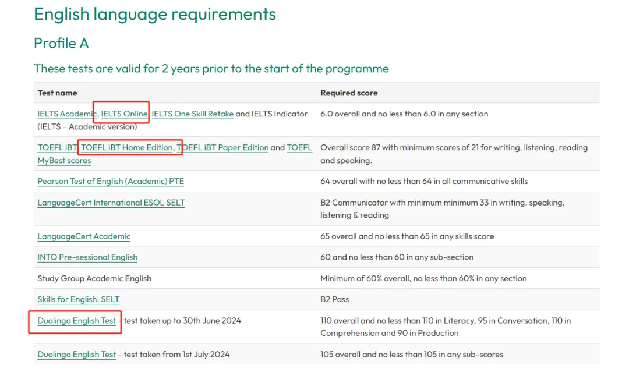Click the 'Overall score 87 with minimum scores' cell

pos(454,154)
